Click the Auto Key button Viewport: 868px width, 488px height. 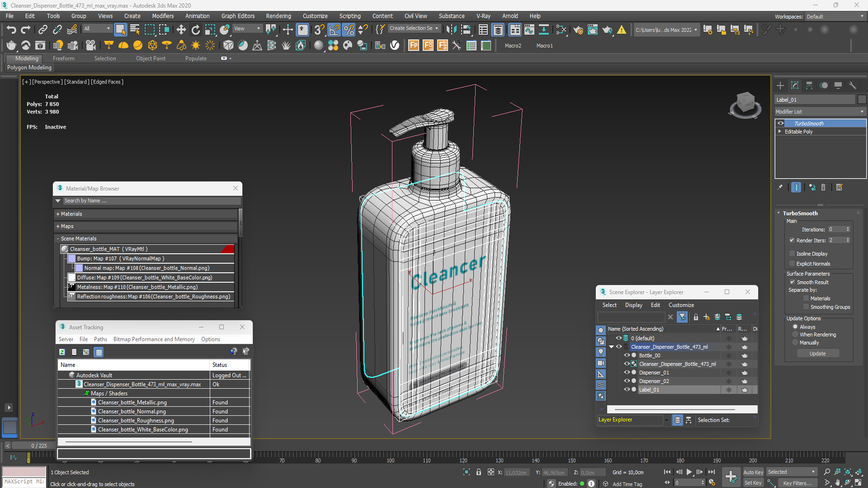tap(753, 472)
